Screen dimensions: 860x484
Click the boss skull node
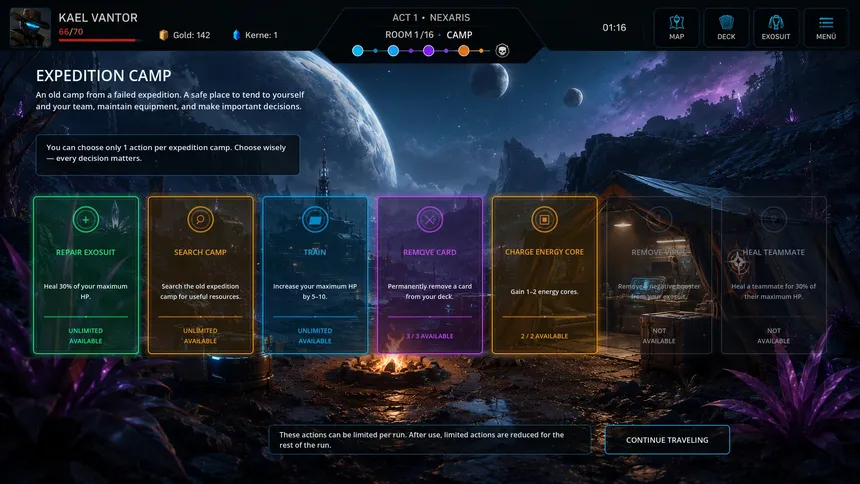click(502, 51)
